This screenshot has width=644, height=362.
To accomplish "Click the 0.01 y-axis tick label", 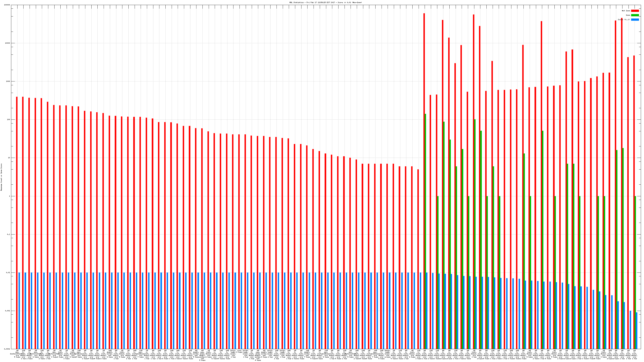I will (x=8, y=273).
